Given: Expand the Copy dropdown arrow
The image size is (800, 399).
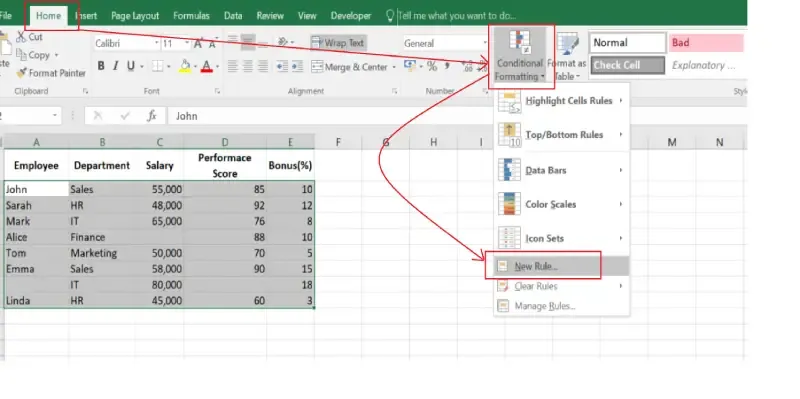Looking at the screenshot, I should 56,55.
